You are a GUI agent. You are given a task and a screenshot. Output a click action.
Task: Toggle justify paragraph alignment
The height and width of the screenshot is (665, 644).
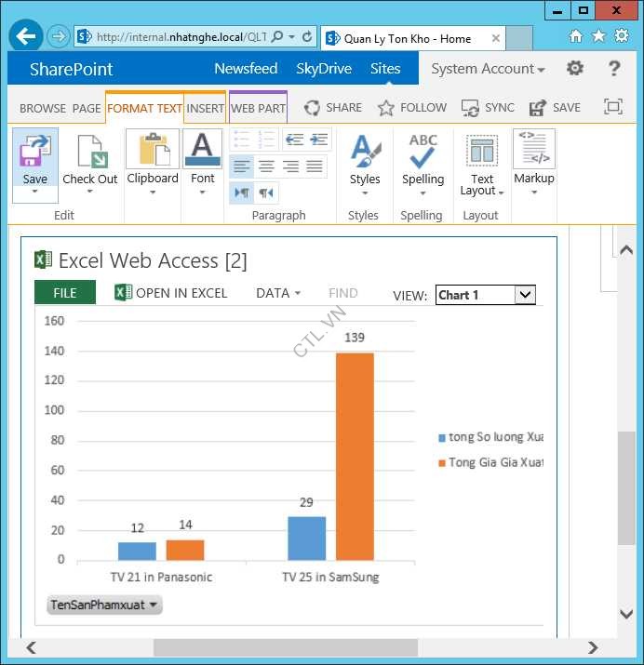point(315,166)
